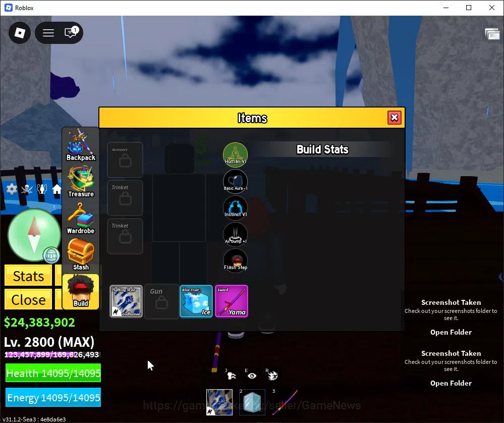Open the Wardrobe tab
This screenshot has width=504, height=423.
pyautogui.click(x=81, y=219)
